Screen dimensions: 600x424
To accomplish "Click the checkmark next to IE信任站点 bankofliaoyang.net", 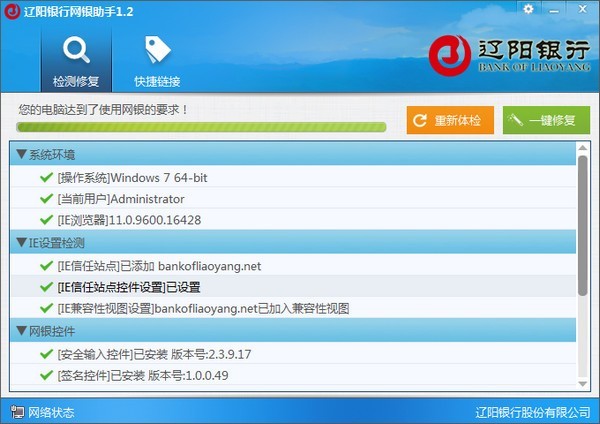I will point(46,266).
